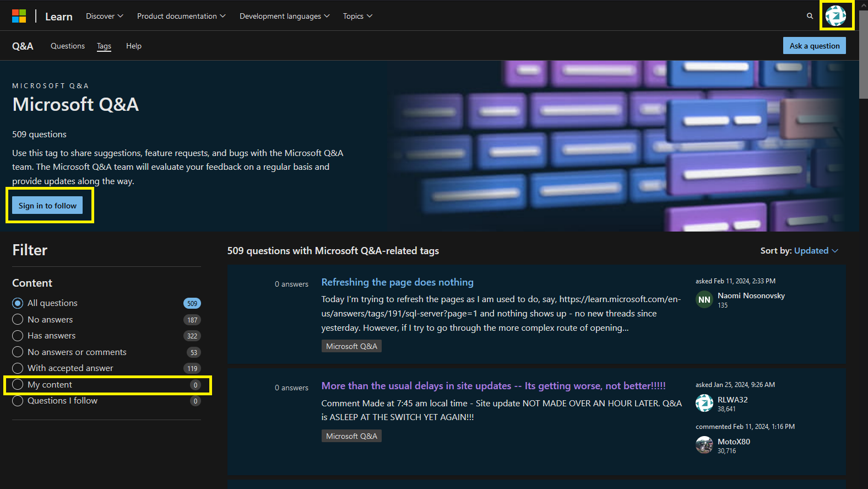Click MotoX80's avatar picture
The width and height of the screenshot is (868, 489).
(x=704, y=445)
